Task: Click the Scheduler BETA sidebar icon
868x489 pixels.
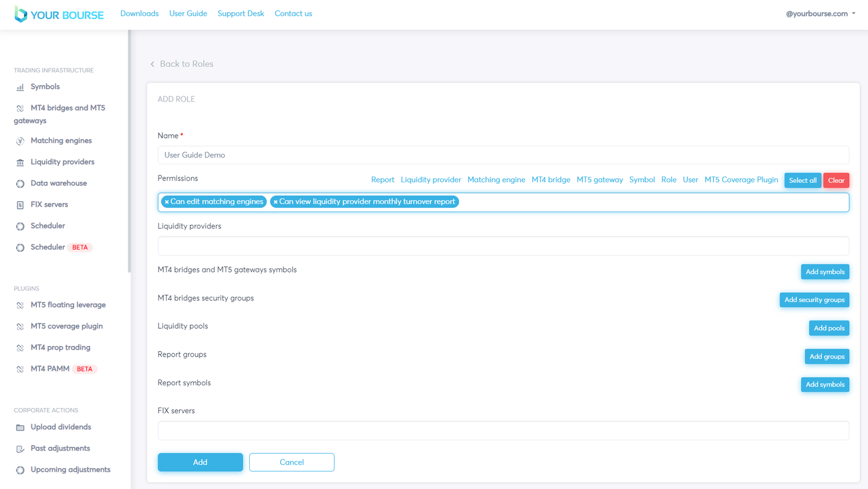Action: pos(20,247)
